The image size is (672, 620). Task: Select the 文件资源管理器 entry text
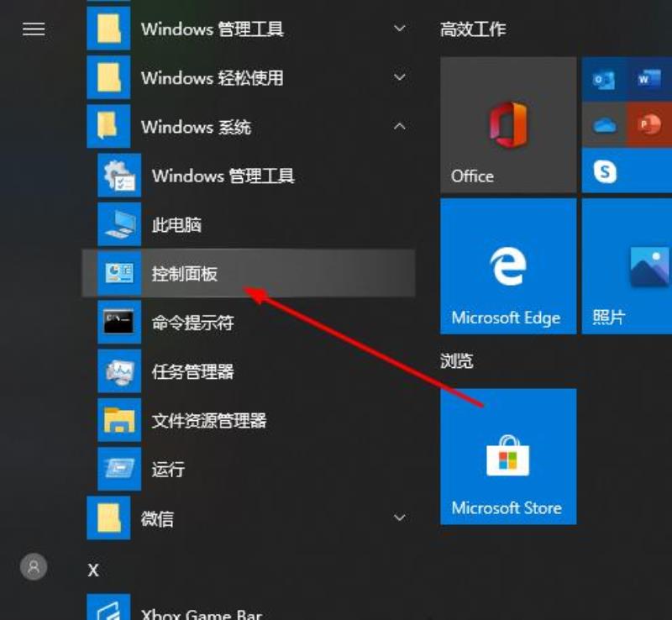[209, 420]
